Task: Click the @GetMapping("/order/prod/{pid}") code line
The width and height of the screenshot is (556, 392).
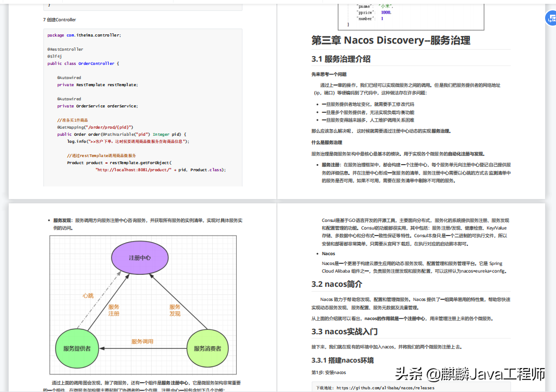Action: [95, 127]
